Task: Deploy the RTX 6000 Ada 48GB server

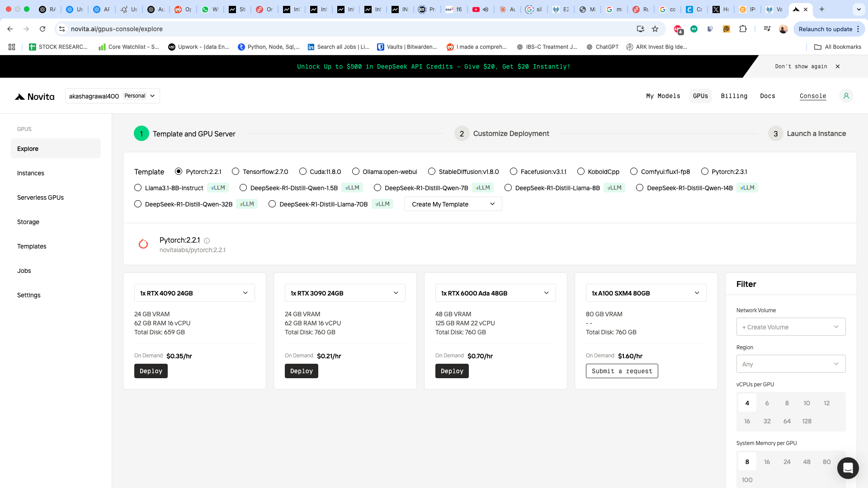Action: (452, 371)
